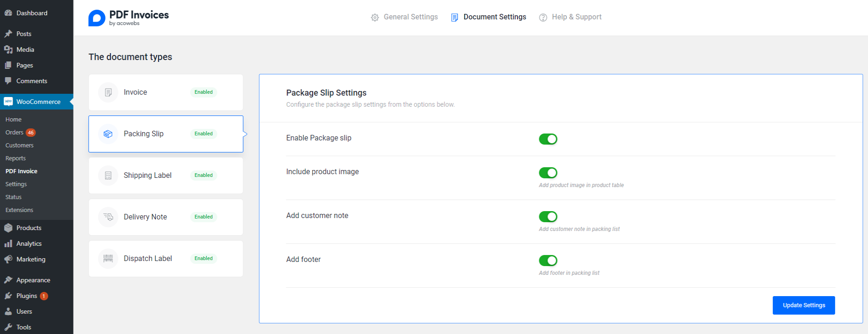Viewport: 868px width, 334px height.
Task: Open the Reports submenu link
Action: (16, 158)
